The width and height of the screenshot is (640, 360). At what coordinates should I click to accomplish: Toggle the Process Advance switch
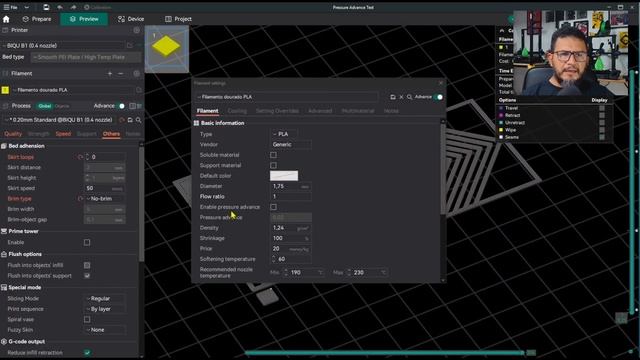pyautogui.click(x=120, y=106)
